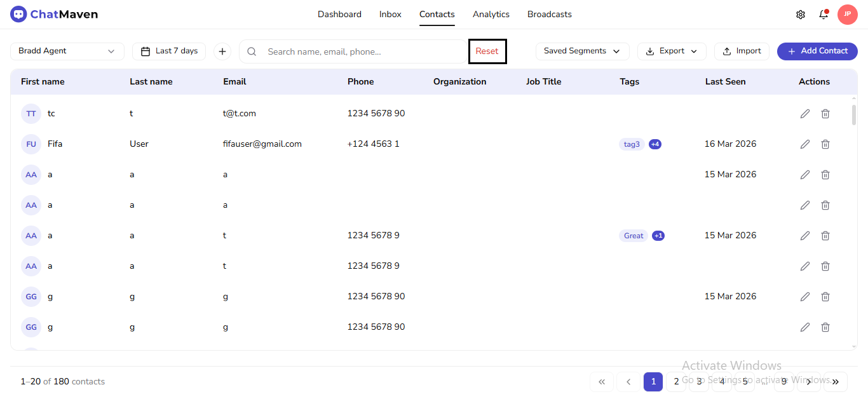Open settings gear icon in header
868x406 pixels.
800,15
